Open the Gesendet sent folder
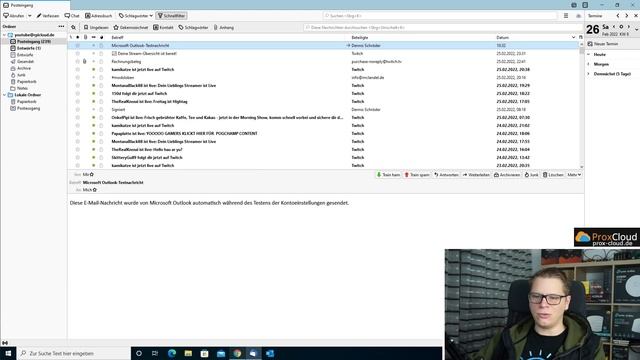This screenshot has width=640, height=360. point(25,62)
